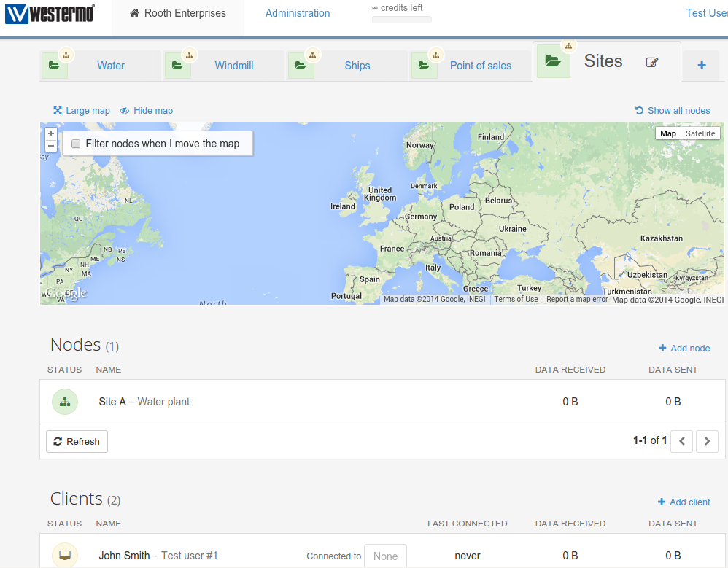Open the Windmill tab
This screenshot has height=568, width=728.
(233, 66)
